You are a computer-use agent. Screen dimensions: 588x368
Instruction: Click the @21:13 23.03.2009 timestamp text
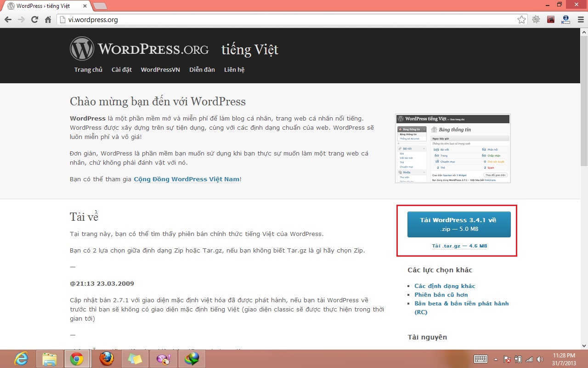click(x=102, y=283)
